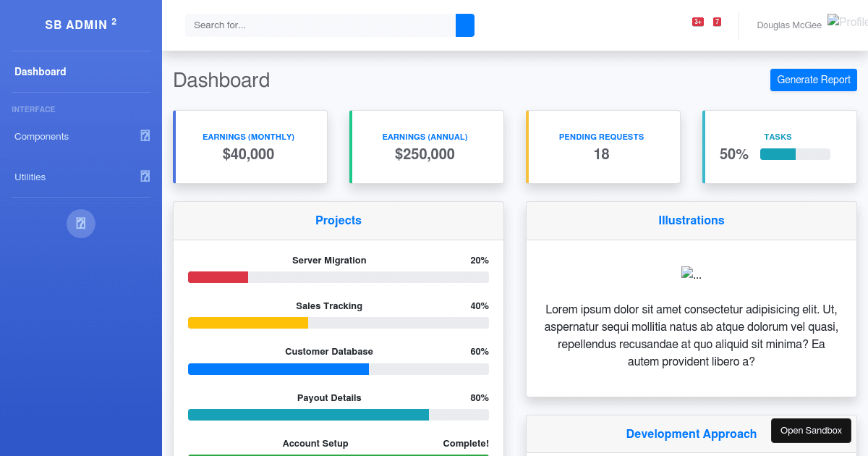Open the Douglas McGee user dropdown
Image resolution: width=868 pixels, height=456 pixels.
point(788,25)
